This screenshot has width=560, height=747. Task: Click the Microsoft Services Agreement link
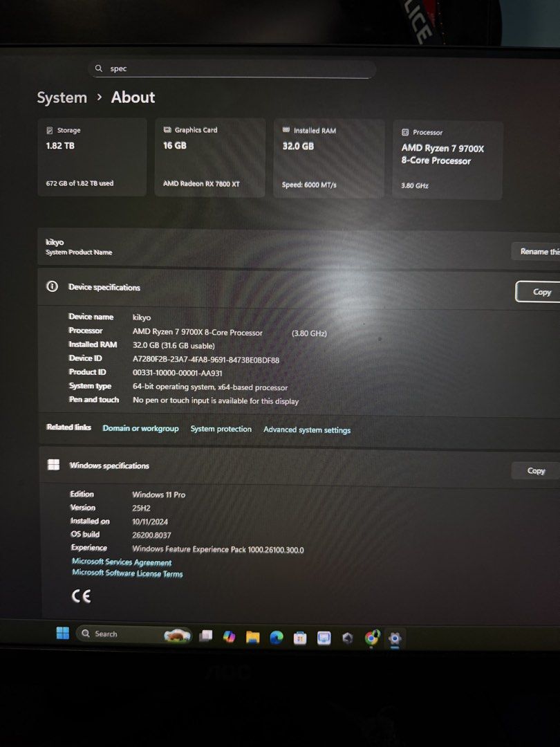(x=120, y=562)
